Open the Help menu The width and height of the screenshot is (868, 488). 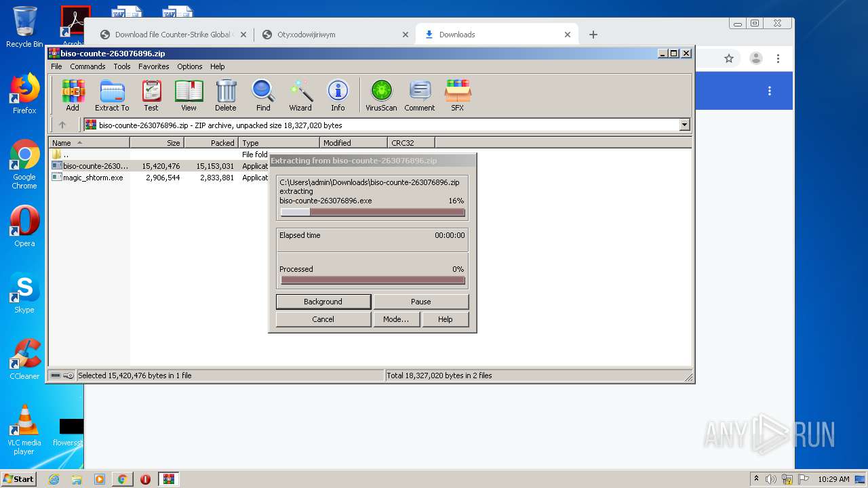pos(217,66)
